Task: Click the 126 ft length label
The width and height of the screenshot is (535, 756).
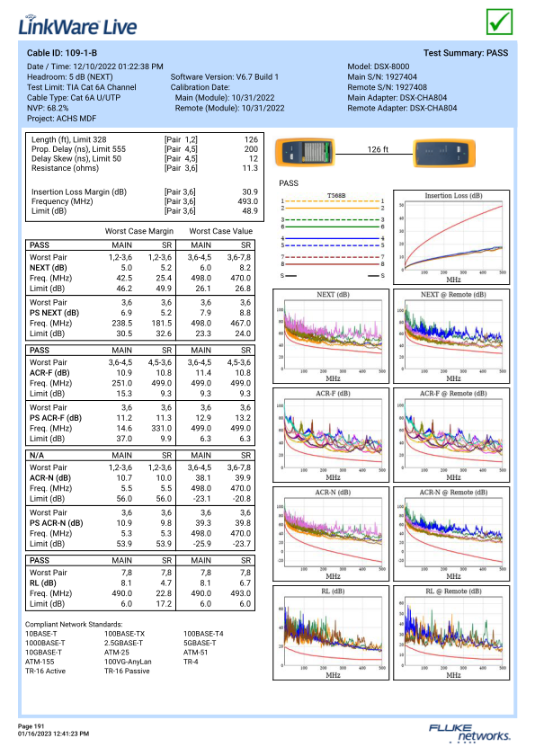Action: tap(378, 149)
